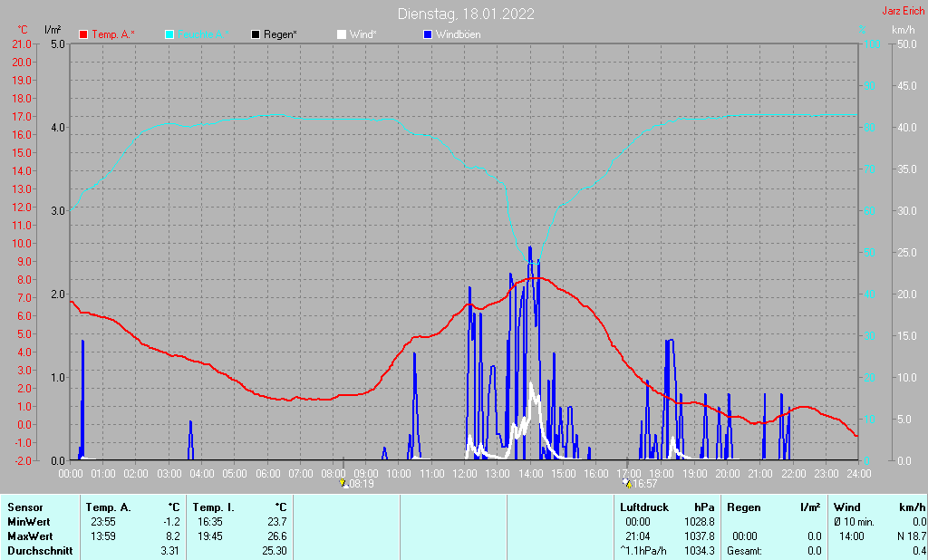Click the 'Gesamt:' rain total label
The height and width of the screenshot is (560, 928).
(x=745, y=551)
